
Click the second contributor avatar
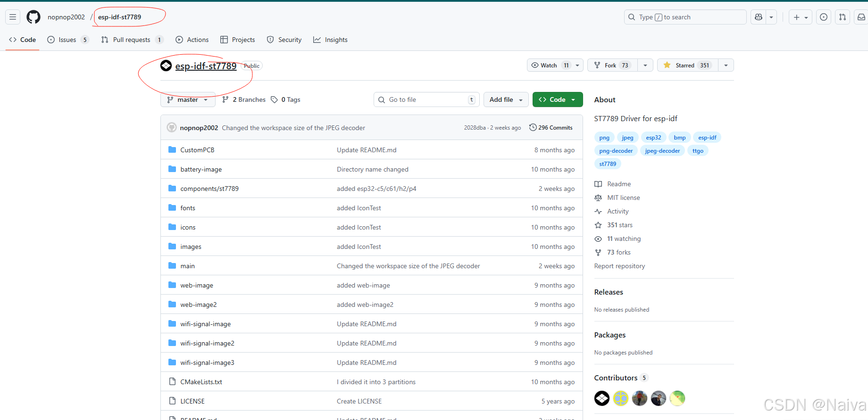point(621,398)
